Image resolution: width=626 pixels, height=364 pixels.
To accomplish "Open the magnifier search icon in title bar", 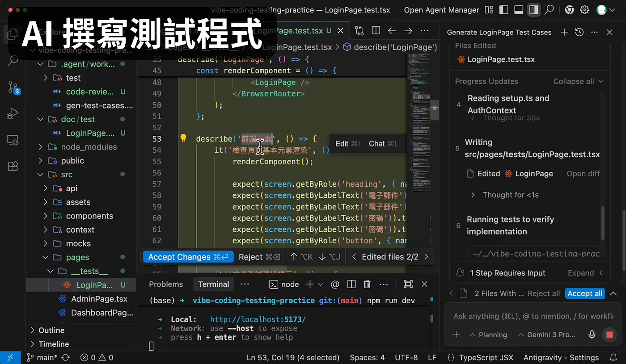I will pos(549,10).
